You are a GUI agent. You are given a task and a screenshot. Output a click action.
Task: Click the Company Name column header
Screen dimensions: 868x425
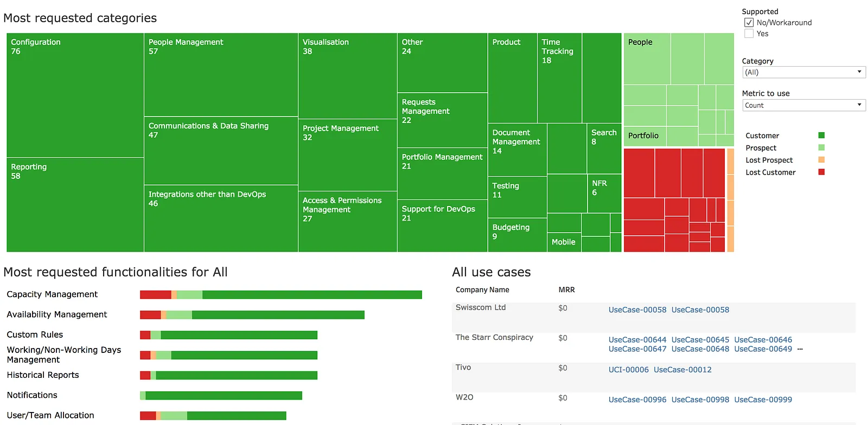click(x=482, y=290)
